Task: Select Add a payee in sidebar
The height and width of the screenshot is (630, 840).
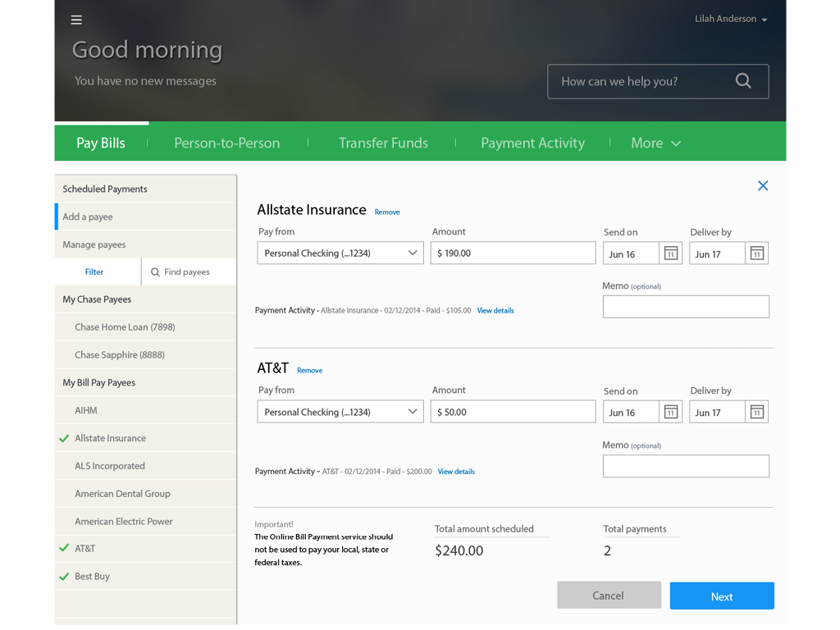Action: [145, 217]
